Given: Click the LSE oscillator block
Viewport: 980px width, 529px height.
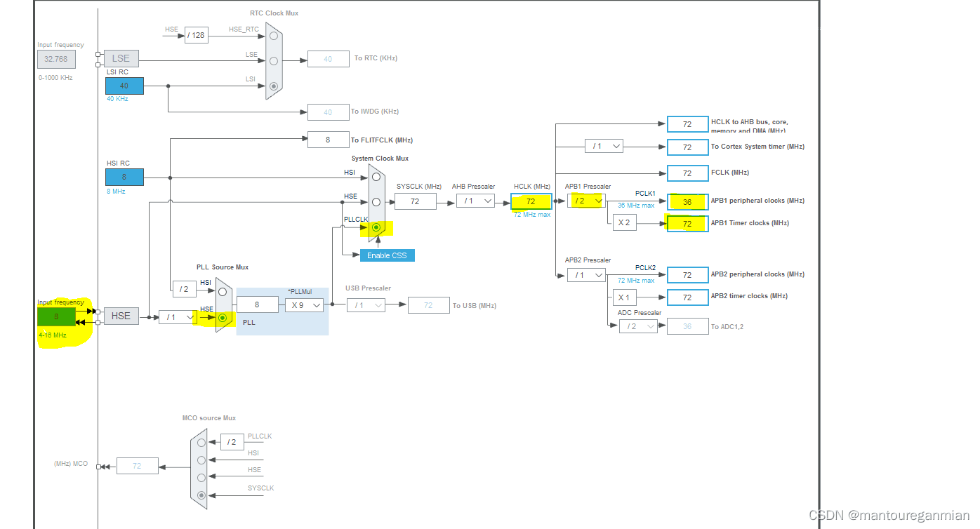Looking at the screenshot, I should (121, 58).
